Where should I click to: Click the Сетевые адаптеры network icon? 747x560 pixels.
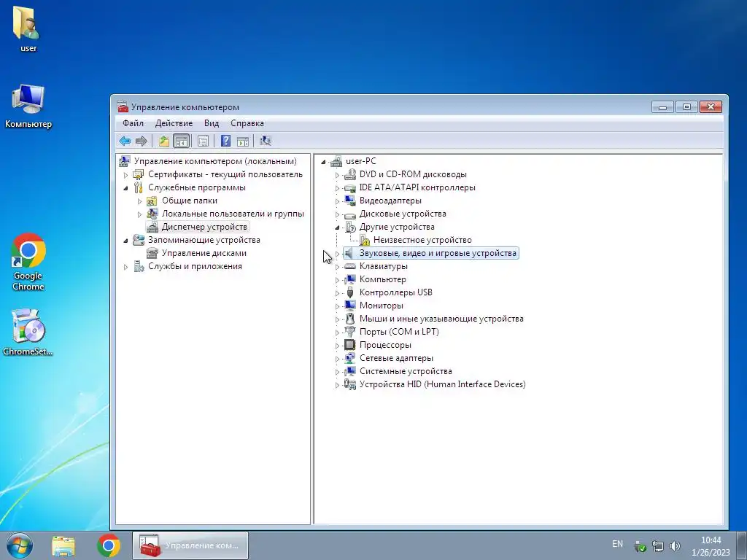point(349,357)
